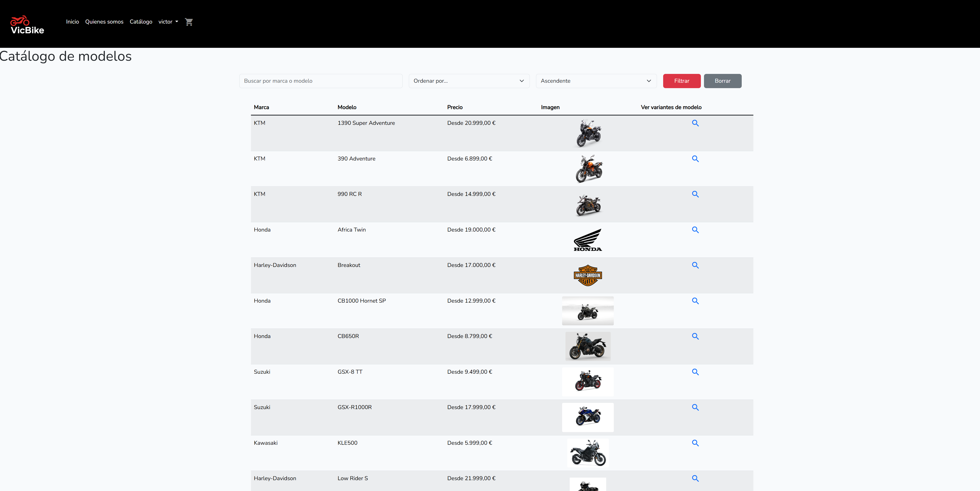Click price 'Desde 14.999,00 €'
The width and height of the screenshot is (980, 491).
[x=471, y=194]
